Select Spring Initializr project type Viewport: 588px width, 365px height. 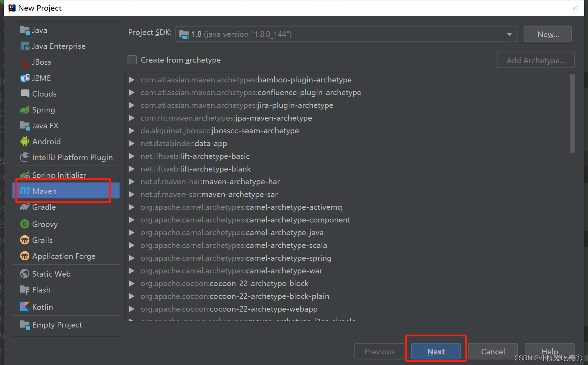[x=66, y=174]
